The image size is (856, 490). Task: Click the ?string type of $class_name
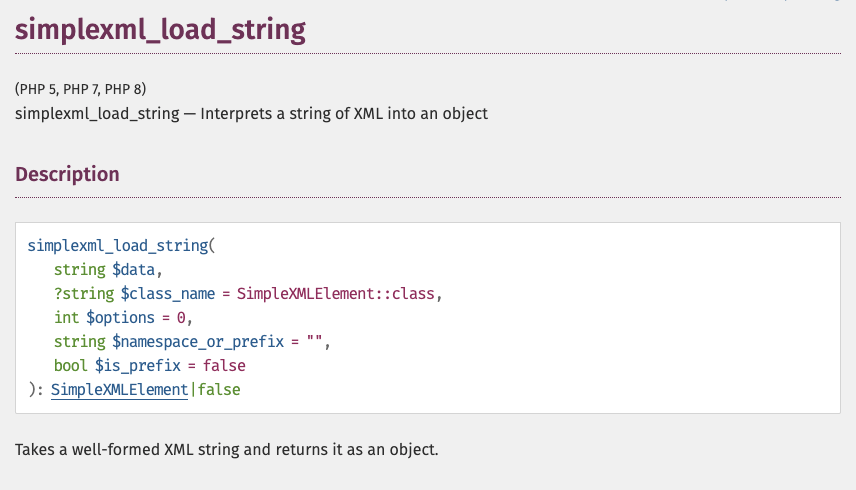click(x=84, y=294)
